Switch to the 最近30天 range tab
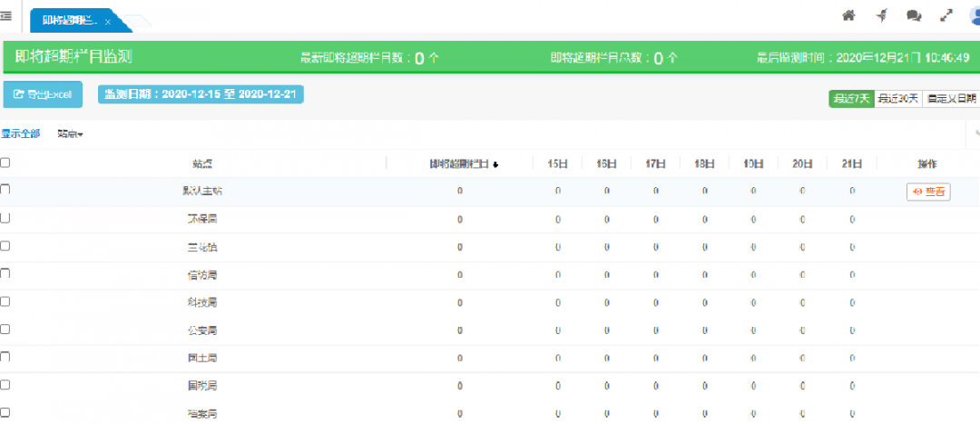 coord(897,98)
